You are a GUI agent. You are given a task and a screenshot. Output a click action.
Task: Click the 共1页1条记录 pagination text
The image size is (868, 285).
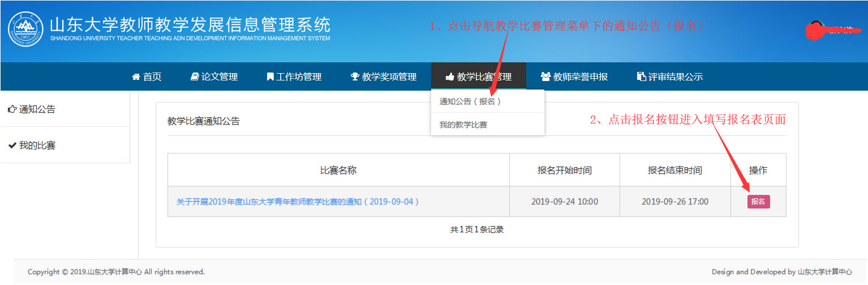click(476, 229)
